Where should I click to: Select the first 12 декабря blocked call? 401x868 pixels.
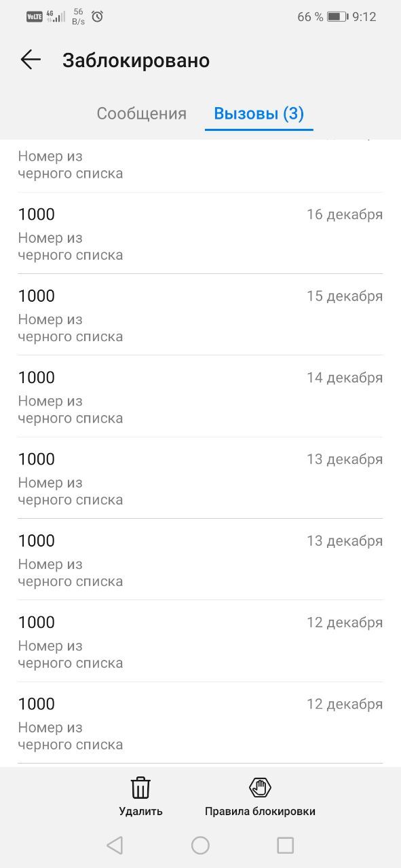click(200, 641)
